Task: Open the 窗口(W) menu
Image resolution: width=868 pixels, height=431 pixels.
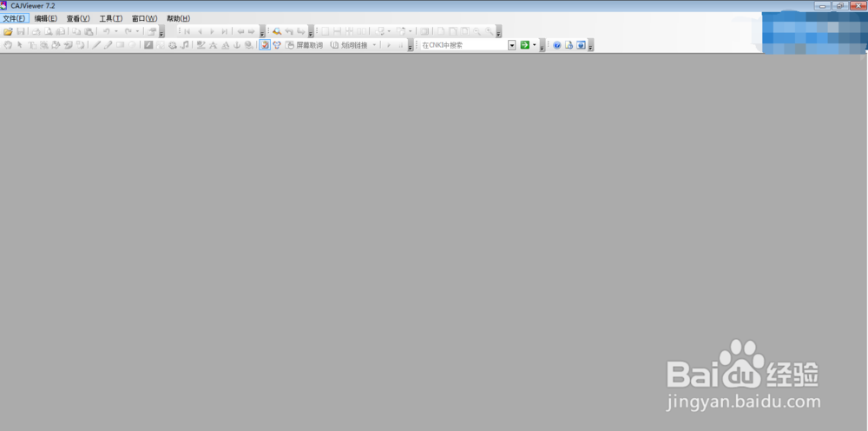Action: [x=144, y=18]
